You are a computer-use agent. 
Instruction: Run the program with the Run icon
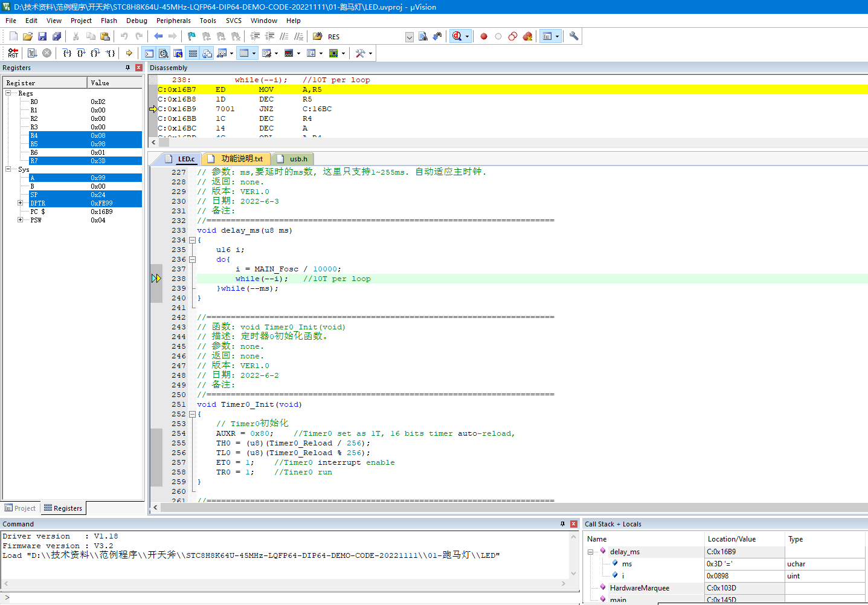(33, 53)
